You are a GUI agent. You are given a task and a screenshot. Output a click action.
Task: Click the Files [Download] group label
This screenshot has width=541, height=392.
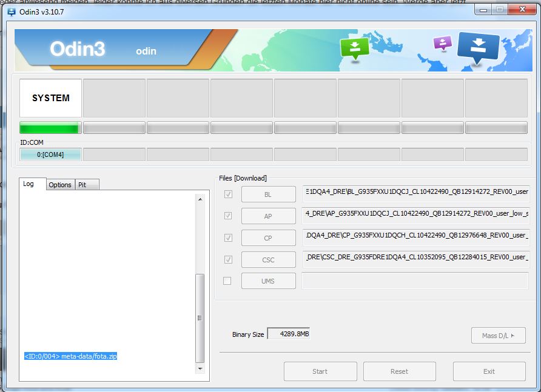pyautogui.click(x=243, y=178)
